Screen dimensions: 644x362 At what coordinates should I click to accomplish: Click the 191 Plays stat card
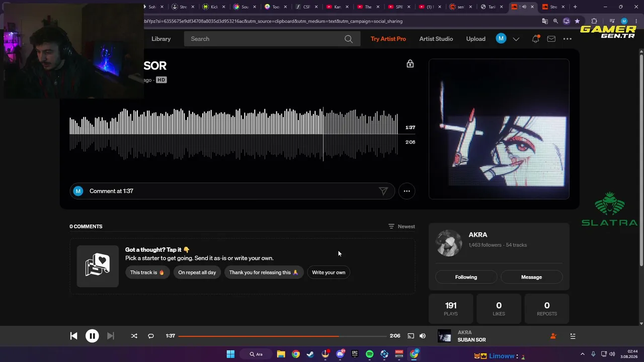click(451, 309)
